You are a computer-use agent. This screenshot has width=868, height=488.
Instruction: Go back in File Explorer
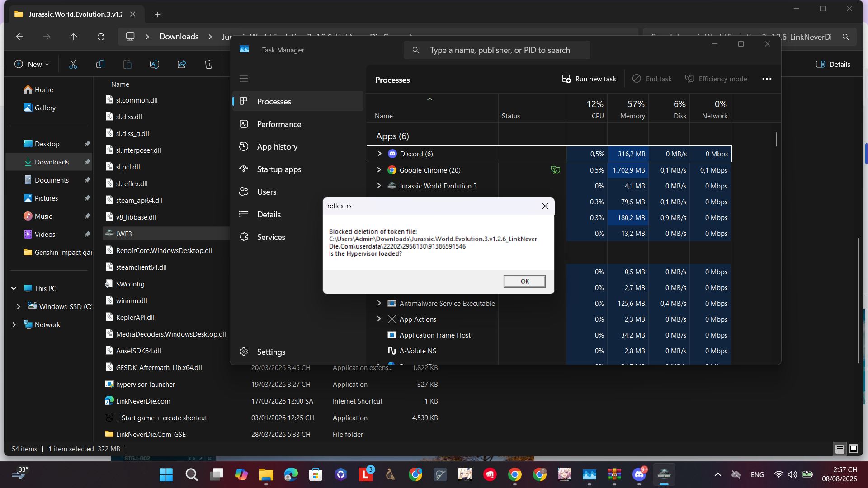(x=19, y=37)
